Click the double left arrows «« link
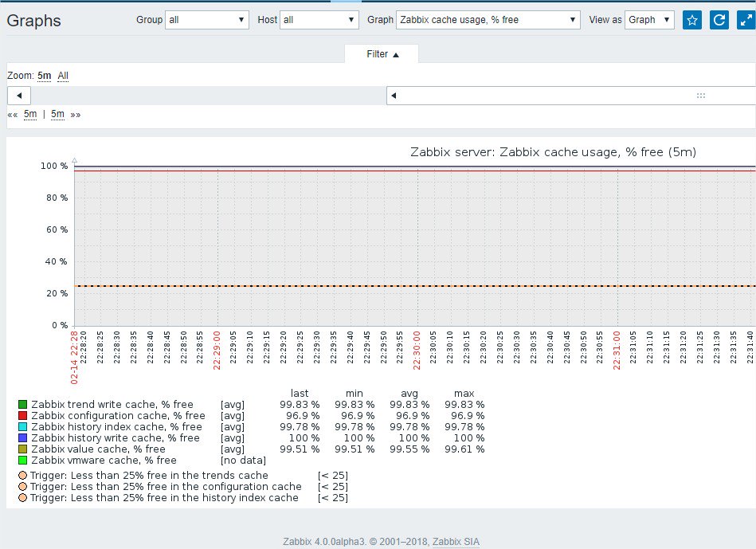This screenshot has height=549, width=756. pos(13,115)
